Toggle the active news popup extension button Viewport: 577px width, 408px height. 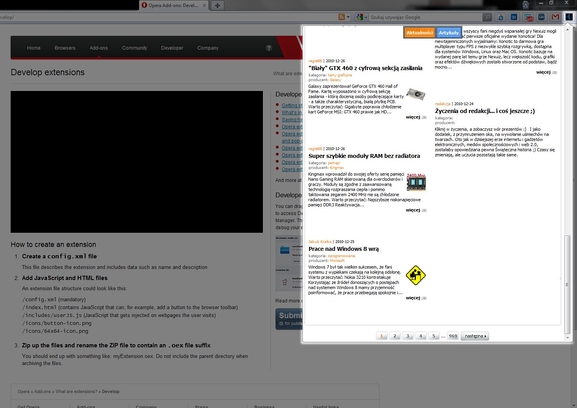tap(569, 17)
